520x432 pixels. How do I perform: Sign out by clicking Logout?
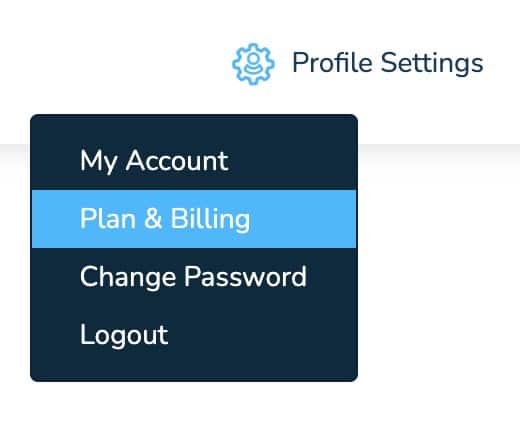point(194,335)
